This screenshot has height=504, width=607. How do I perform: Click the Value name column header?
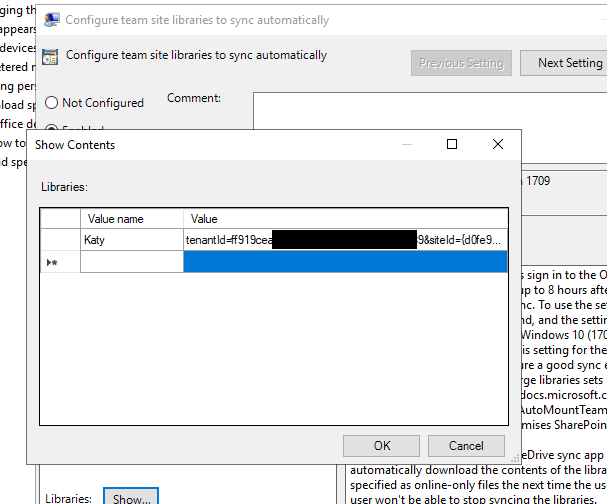131,219
